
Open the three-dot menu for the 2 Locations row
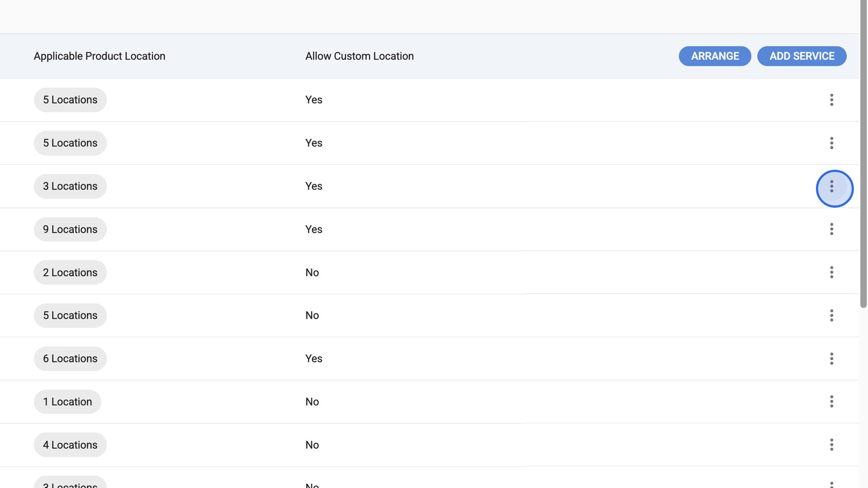831,272
